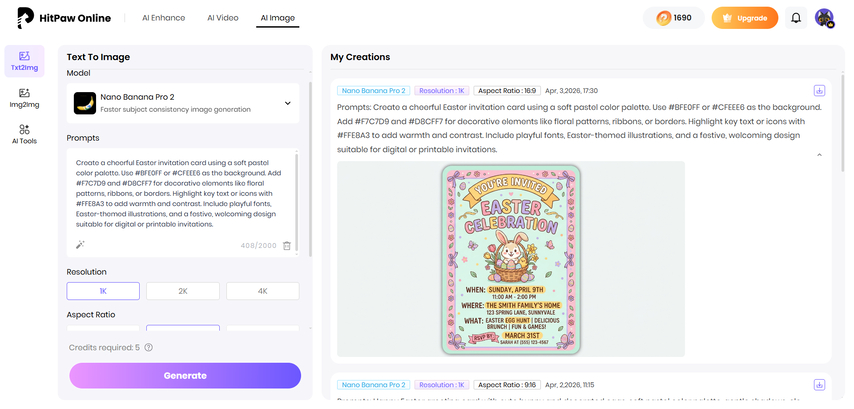Clear the prompt with the trash icon
Screen dimensions: 854x409
pos(287,245)
